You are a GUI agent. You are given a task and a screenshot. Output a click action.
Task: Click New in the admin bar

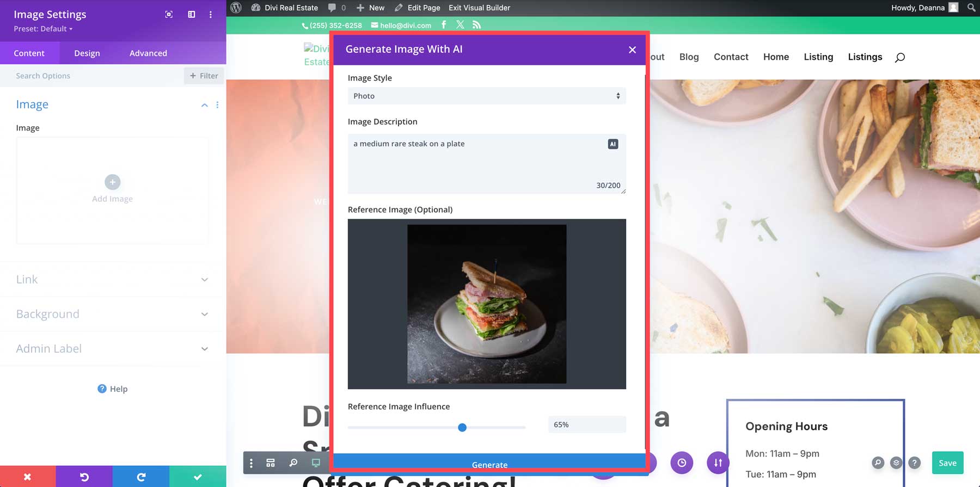[x=370, y=8]
